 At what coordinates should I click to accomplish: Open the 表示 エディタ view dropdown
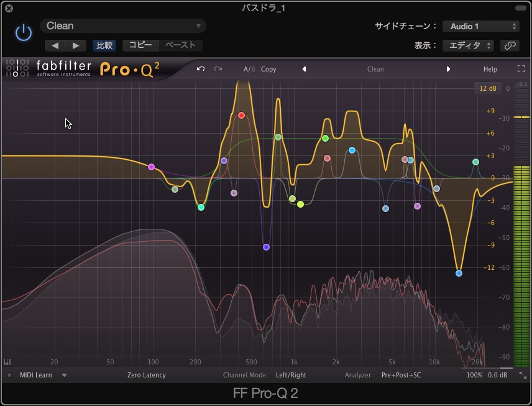[x=468, y=45]
